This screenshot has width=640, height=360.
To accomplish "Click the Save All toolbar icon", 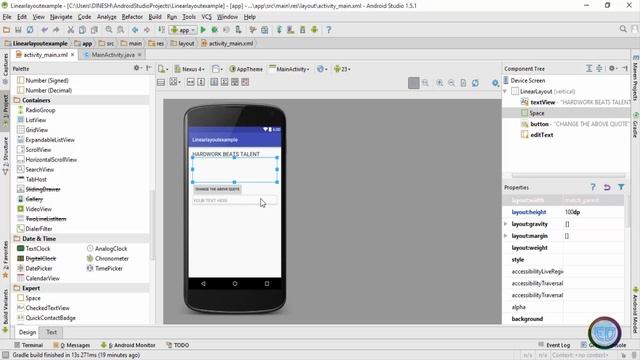I will [x=18, y=30].
